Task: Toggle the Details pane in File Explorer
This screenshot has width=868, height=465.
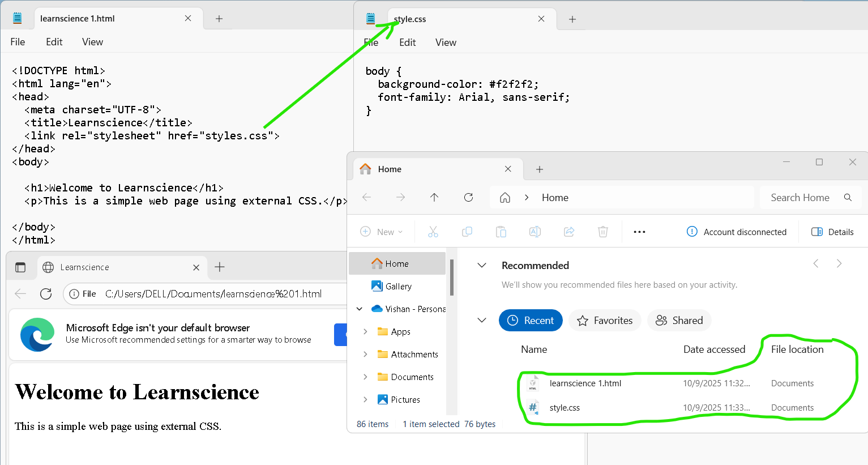Action: (x=832, y=232)
